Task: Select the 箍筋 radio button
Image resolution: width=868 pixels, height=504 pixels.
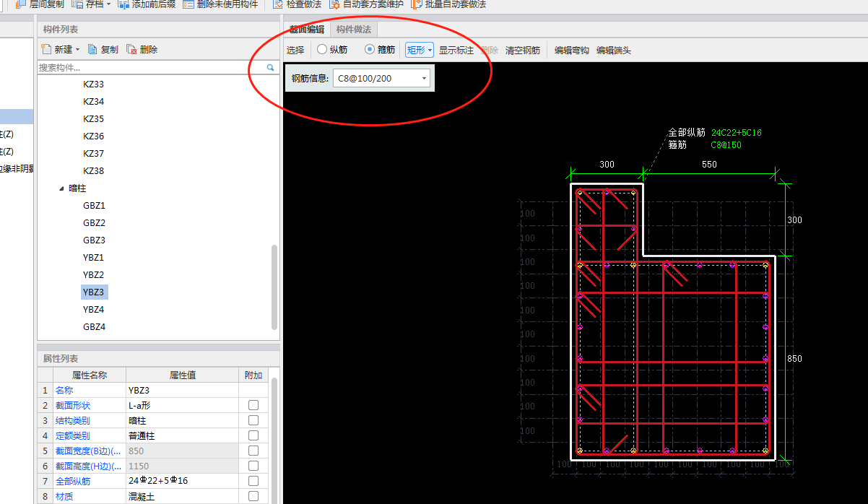Action: click(x=370, y=50)
